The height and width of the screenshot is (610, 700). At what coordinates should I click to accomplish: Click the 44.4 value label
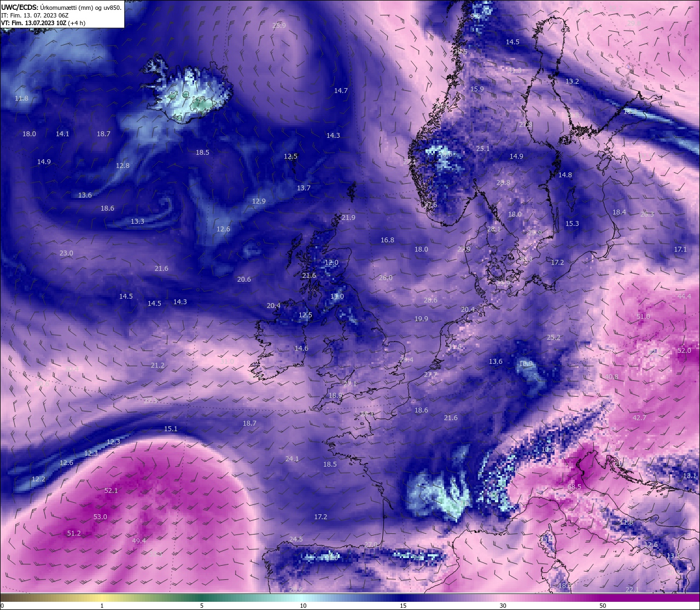(x=684, y=296)
